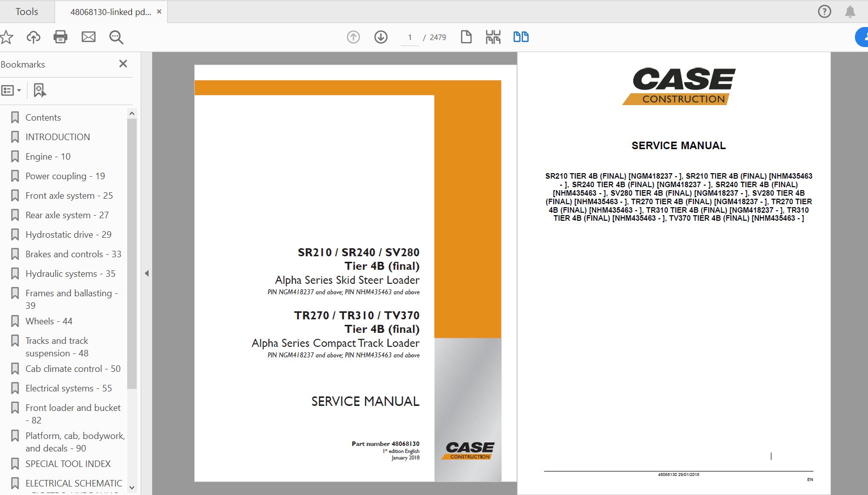Open Hydraulic systems - 35 bookmark
This screenshot has height=495, width=868.
71,274
